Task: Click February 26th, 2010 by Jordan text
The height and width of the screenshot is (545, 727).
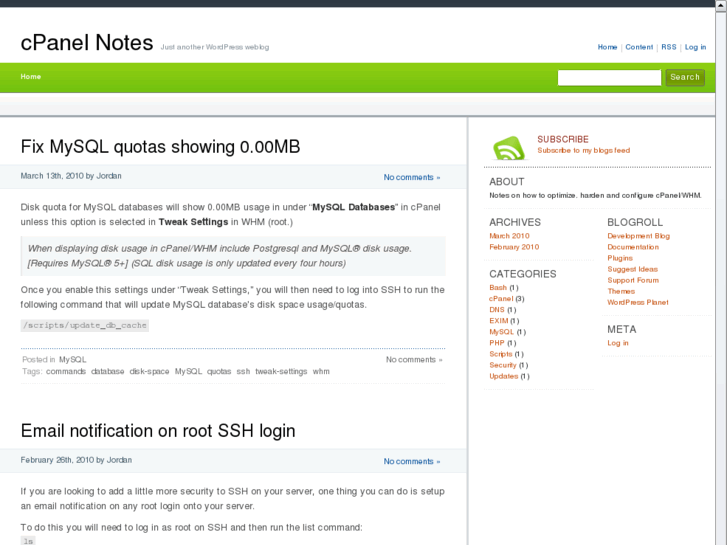Action: (x=76, y=460)
